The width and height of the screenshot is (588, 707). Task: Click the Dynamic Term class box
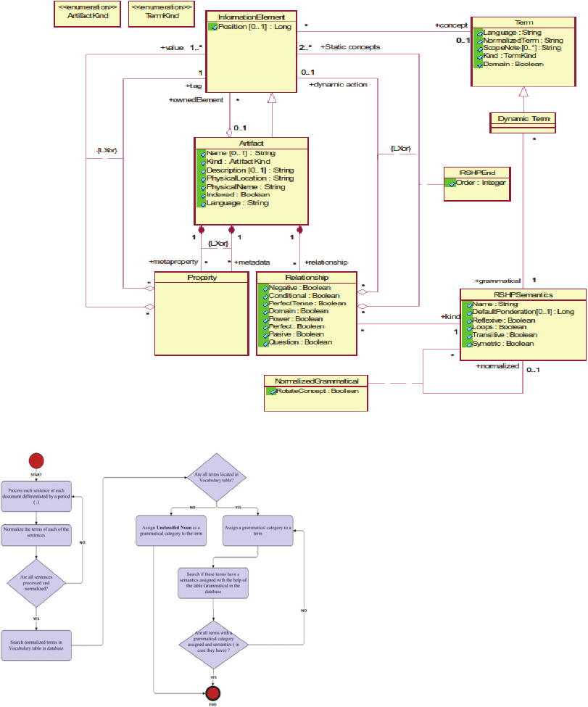521,120
